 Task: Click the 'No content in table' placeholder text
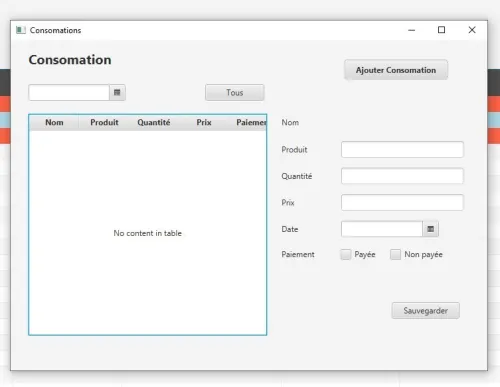pos(148,233)
